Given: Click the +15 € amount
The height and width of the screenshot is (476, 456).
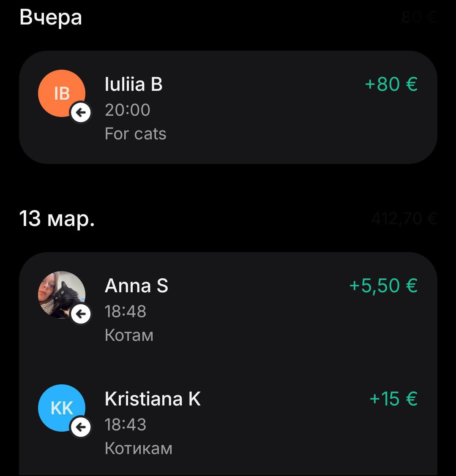Looking at the screenshot, I should [x=393, y=398].
